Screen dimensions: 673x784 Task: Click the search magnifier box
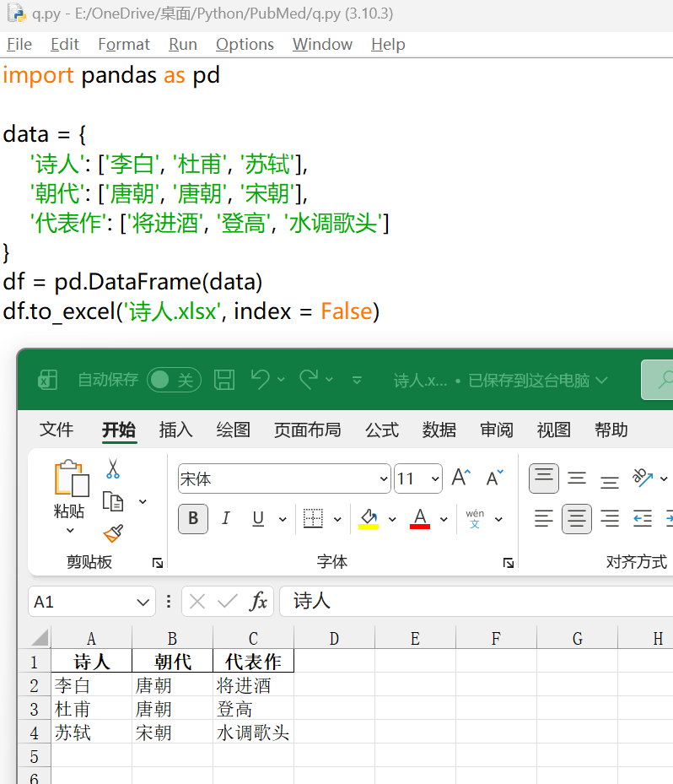tap(658, 380)
